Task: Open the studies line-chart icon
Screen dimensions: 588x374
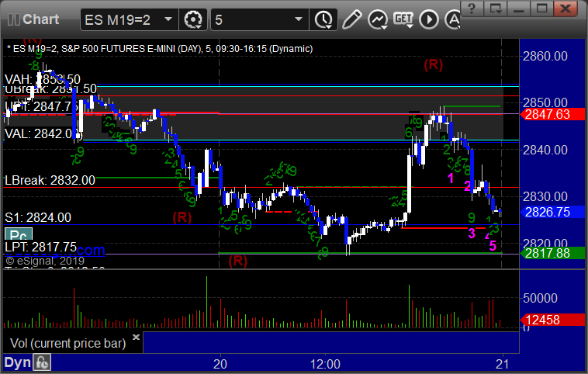Action: (x=377, y=19)
